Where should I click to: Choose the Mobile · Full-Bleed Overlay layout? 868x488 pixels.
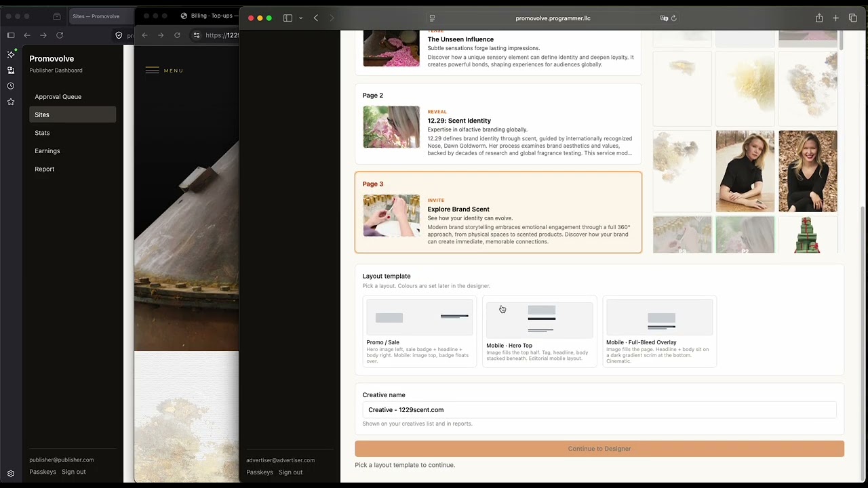659,331
